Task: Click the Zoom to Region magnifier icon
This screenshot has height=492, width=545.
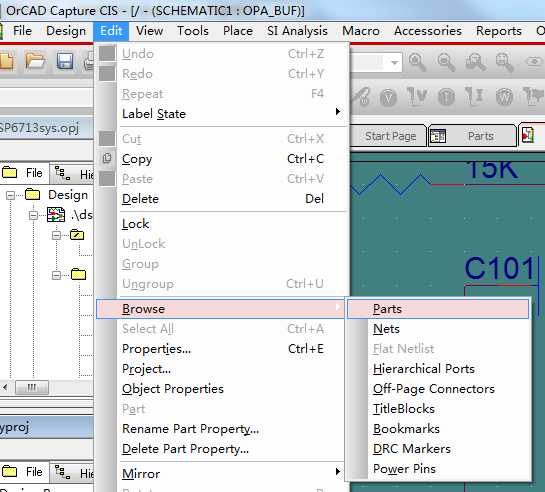Action: point(475,62)
